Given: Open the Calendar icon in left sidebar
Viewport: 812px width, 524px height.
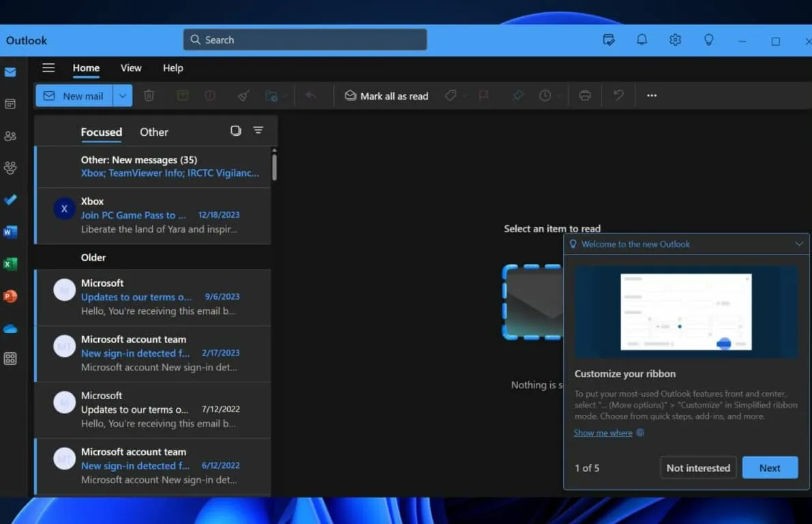Looking at the screenshot, I should (10, 104).
